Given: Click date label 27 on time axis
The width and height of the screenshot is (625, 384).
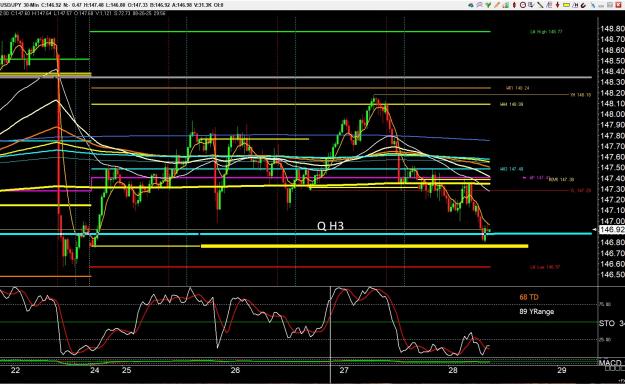Looking at the screenshot, I should [x=344, y=370].
